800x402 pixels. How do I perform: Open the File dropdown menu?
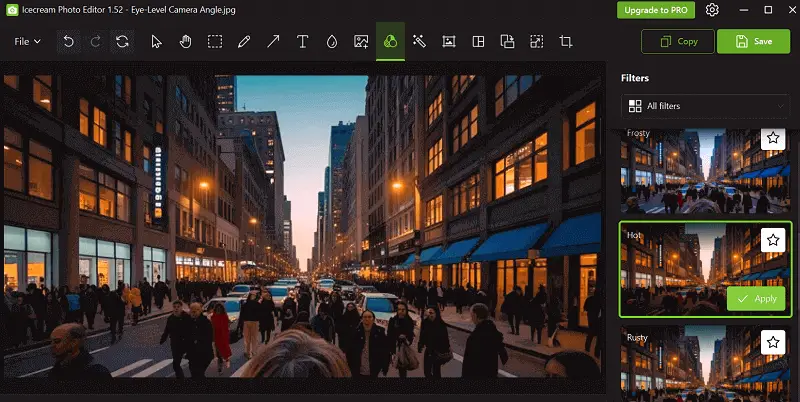click(28, 42)
